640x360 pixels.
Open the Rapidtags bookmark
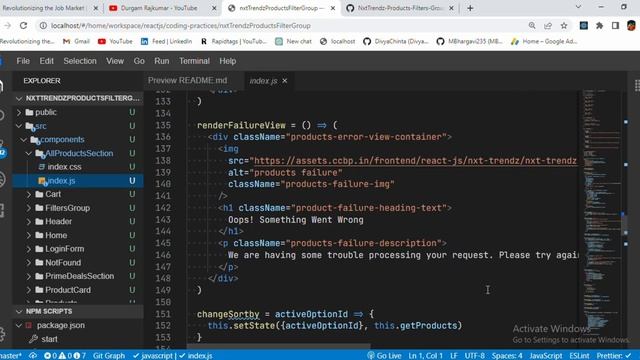pyautogui.click(x=234, y=41)
